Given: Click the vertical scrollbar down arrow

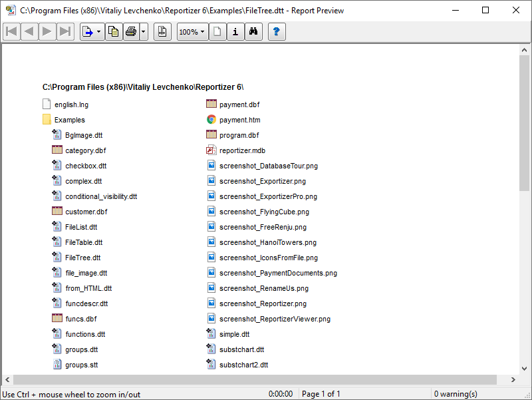Looking at the screenshot, I should click(524, 369).
